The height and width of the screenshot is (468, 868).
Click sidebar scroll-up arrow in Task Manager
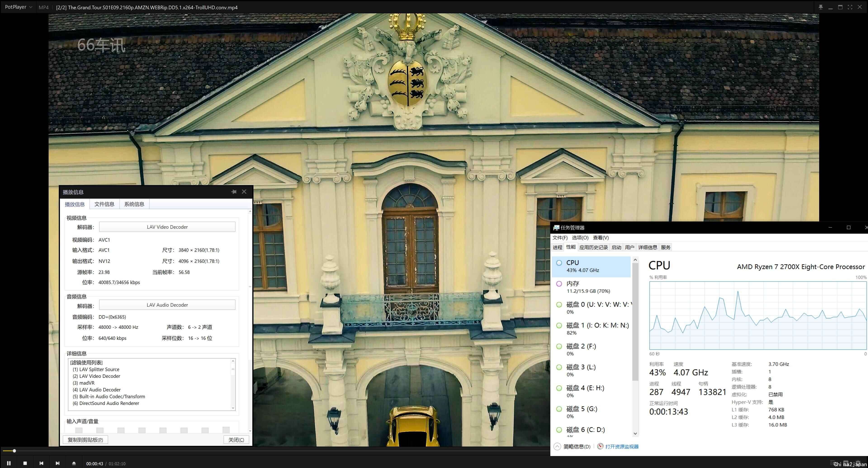[635, 260]
